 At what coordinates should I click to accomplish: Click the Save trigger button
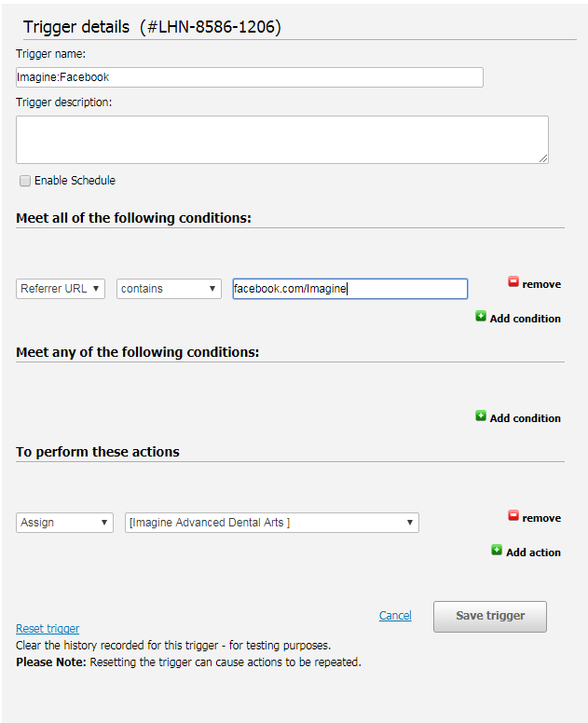click(x=489, y=616)
